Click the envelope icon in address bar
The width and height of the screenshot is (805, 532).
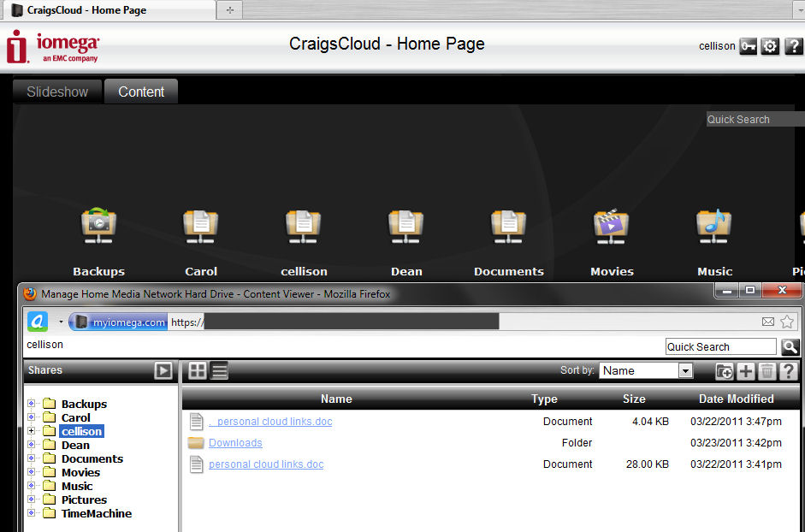pos(768,322)
